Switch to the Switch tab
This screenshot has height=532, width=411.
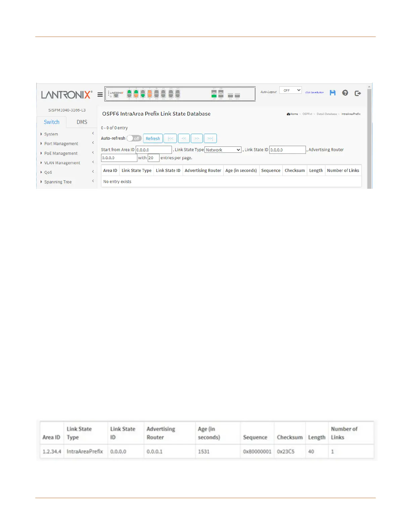(51, 122)
